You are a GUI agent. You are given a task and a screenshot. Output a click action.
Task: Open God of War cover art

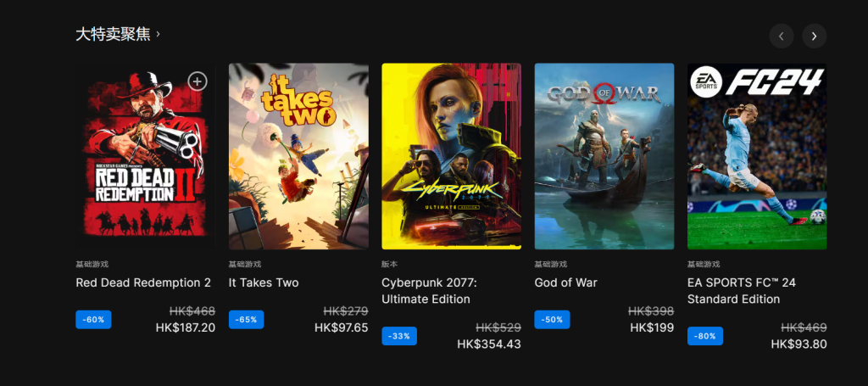pyautogui.click(x=604, y=156)
